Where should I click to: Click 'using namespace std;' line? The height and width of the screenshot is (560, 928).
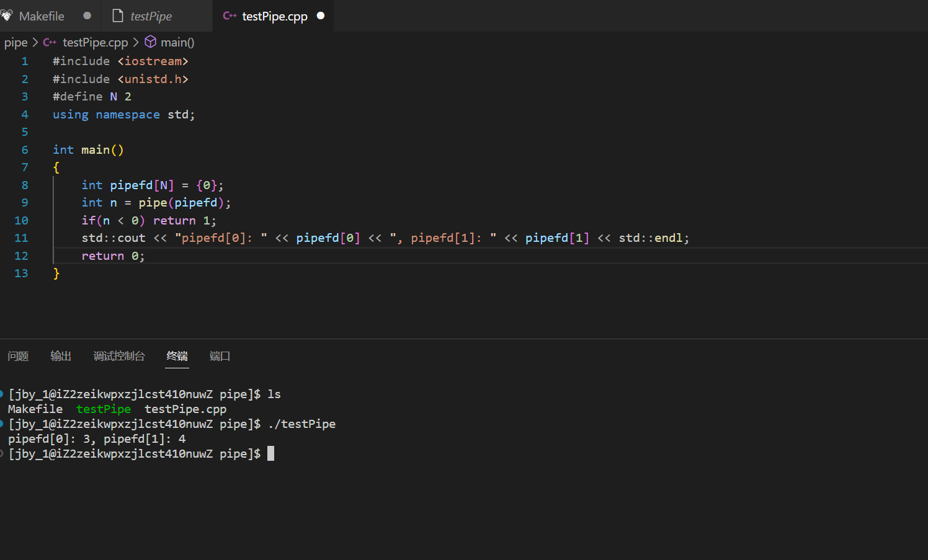(x=123, y=115)
